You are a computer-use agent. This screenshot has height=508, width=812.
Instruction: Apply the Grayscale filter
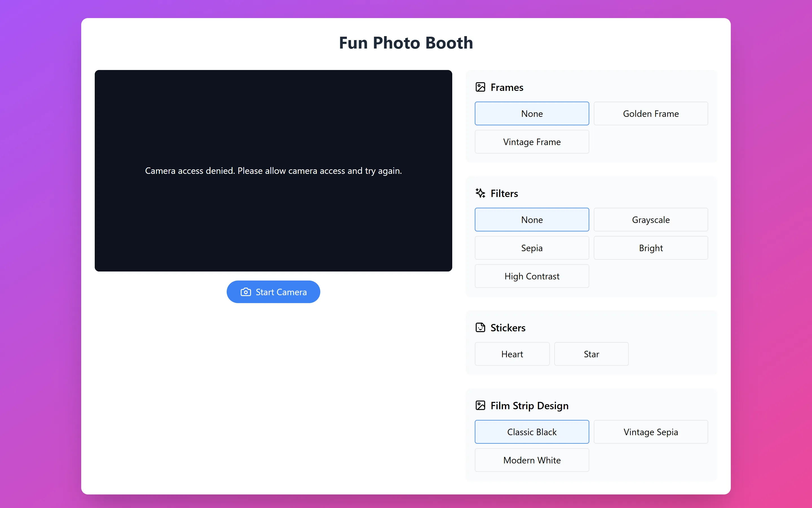coord(651,220)
